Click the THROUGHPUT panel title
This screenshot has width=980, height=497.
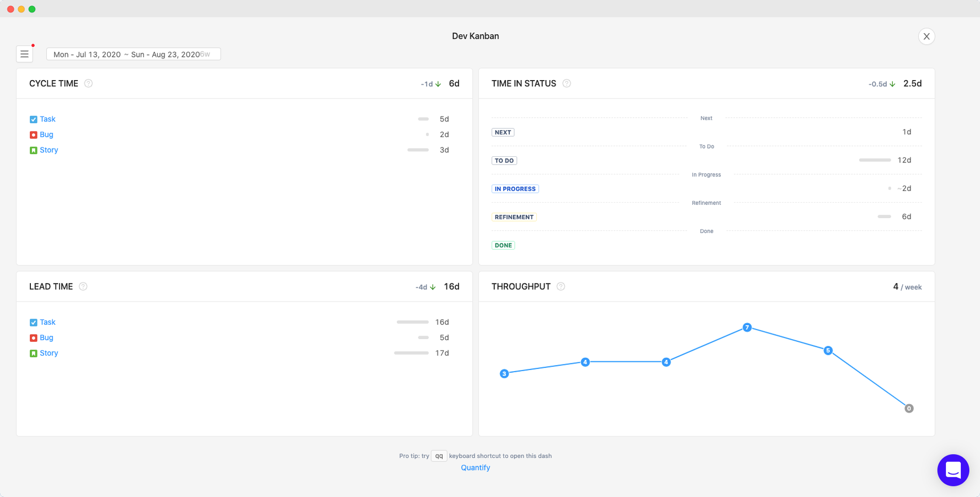point(521,287)
